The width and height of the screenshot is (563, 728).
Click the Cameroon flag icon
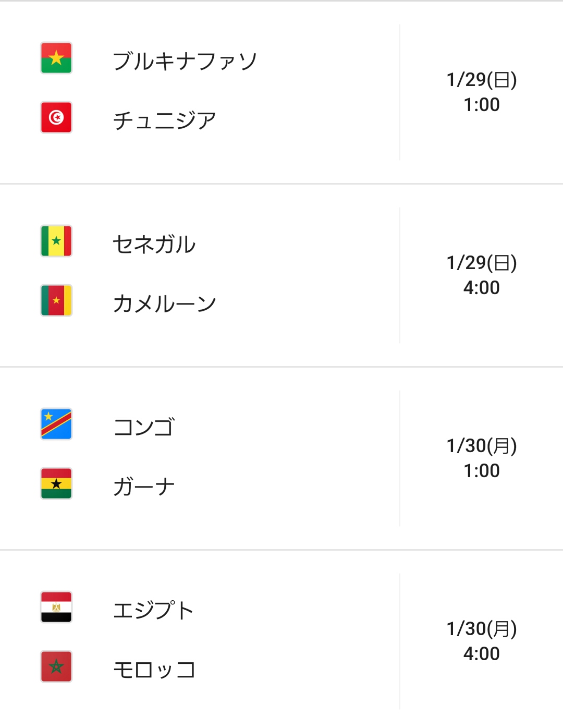pyautogui.click(x=56, y=300)
